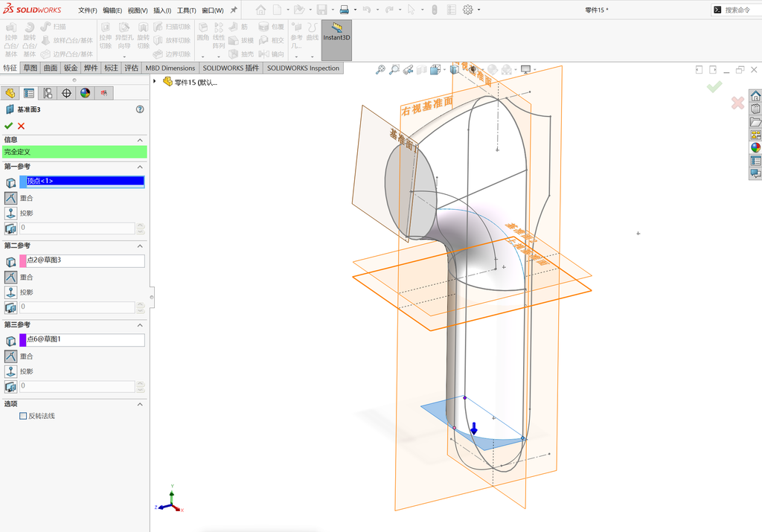
Task: Toggle 重合 under 第二参考
Action: point(10,278)
